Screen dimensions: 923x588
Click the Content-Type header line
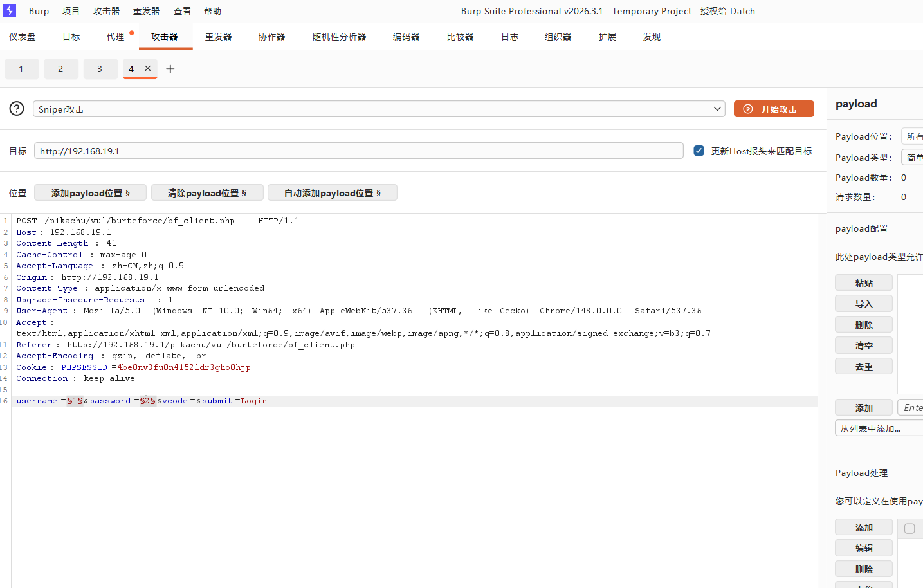(140, 288)
